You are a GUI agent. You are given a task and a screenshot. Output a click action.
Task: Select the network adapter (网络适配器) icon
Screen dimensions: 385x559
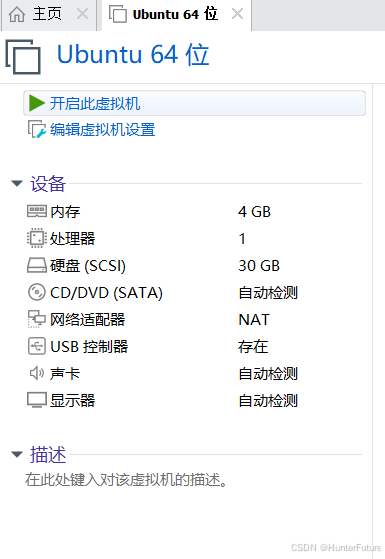pyautogui.click(x=37, y=319)
